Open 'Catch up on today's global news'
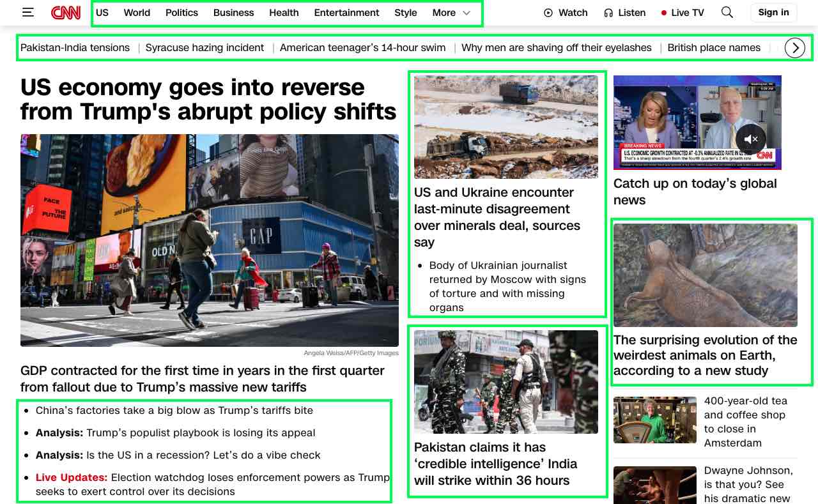 coord(695,192)
